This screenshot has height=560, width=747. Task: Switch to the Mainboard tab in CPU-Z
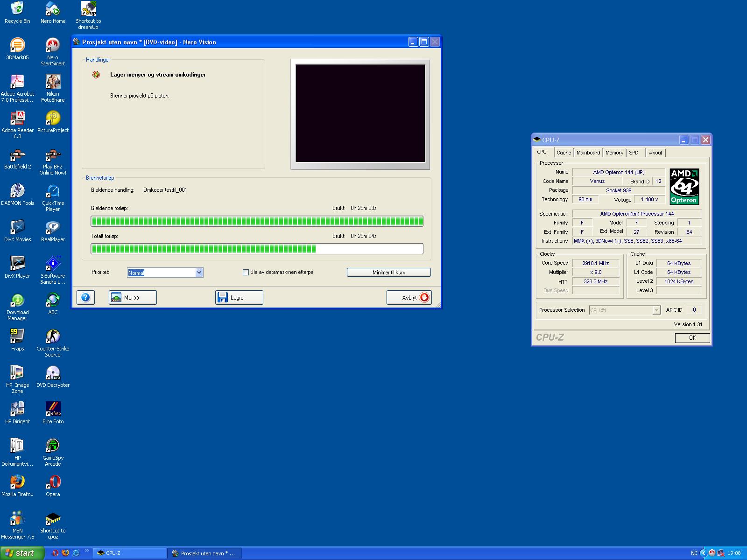click(x=588, y=153)
